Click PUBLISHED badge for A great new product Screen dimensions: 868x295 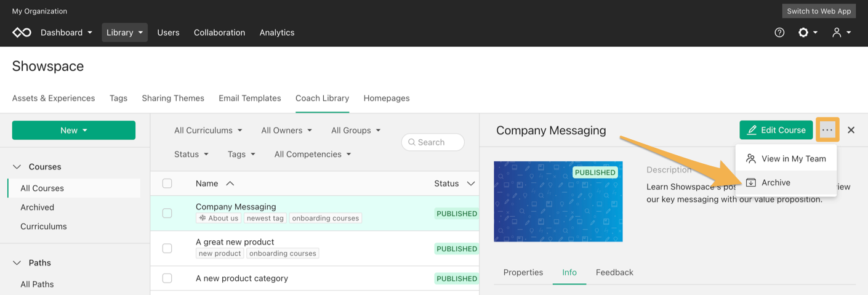457,249
